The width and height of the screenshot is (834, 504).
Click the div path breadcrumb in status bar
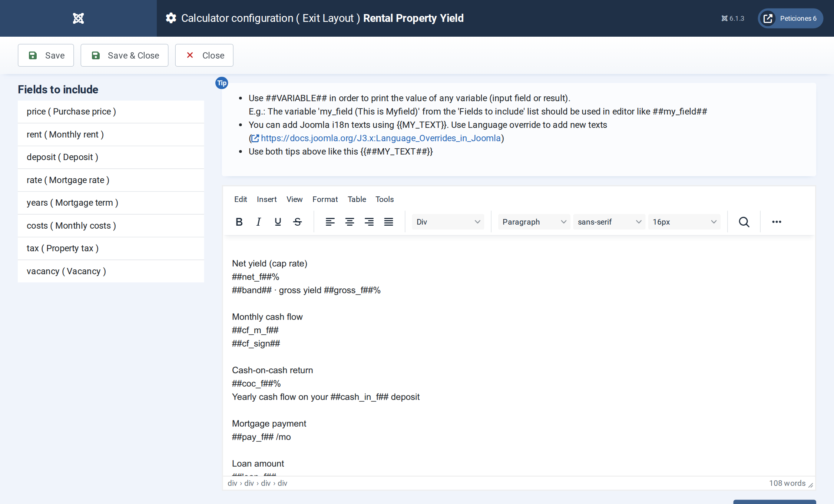click(x=257, y=483)
